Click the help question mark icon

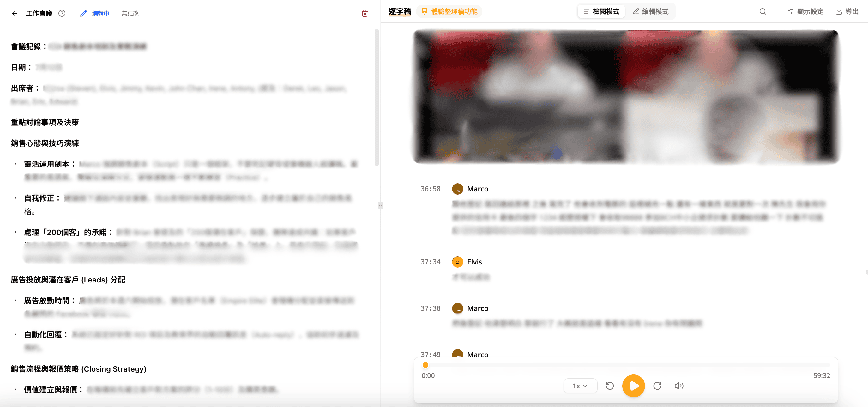pos(62,13)
